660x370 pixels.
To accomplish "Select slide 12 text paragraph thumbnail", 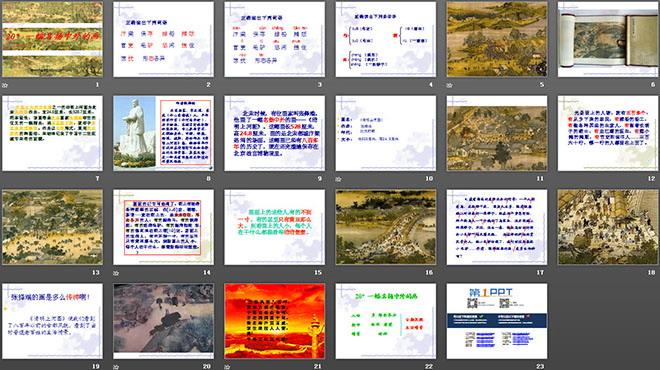I will (x=608, y=133).
